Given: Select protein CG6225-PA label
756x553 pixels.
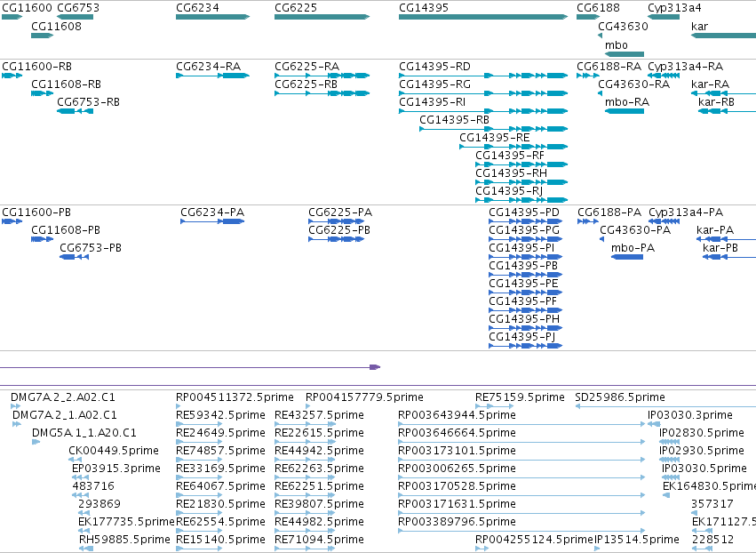Looking at the screenshot, I should (x=340, y=212).
